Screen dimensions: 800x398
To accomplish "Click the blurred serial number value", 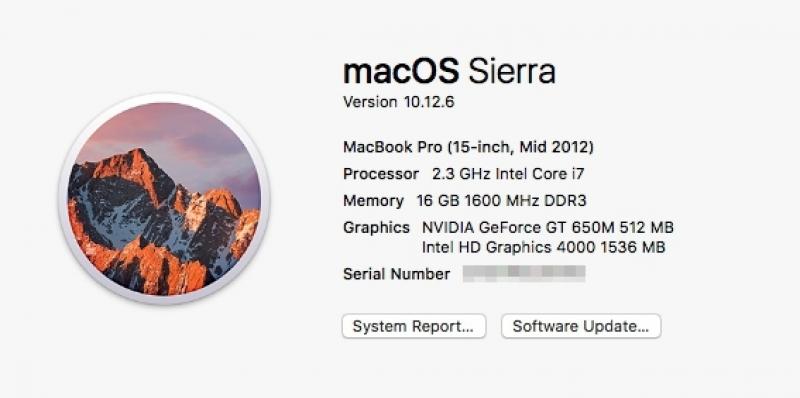I will [524, 273].
